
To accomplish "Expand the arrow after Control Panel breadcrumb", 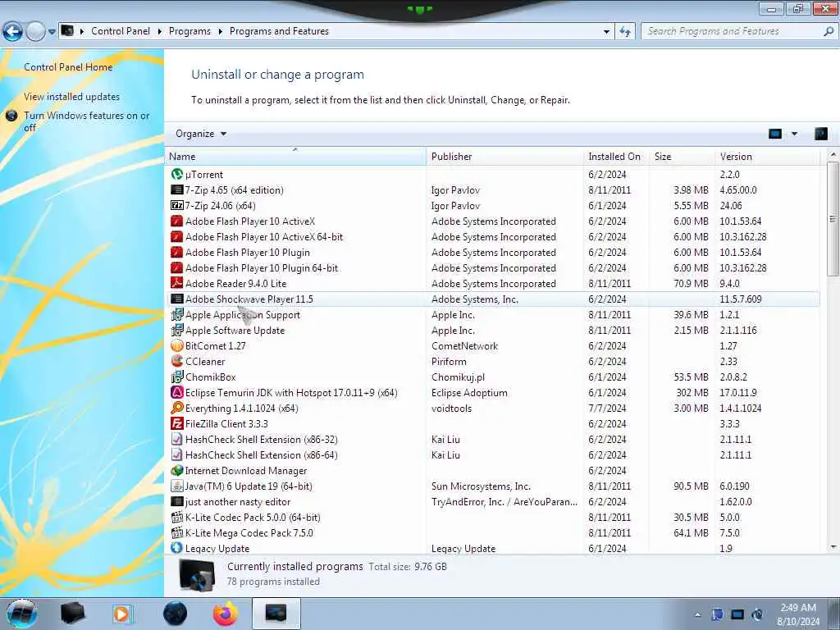I will [x=160, y=32].
